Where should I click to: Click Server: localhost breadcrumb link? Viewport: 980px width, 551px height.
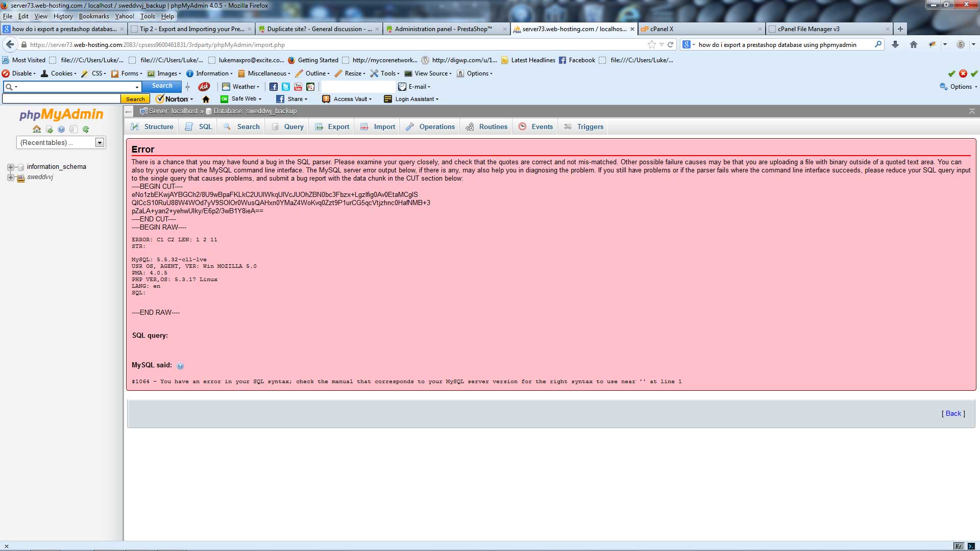(x=173, y=111)
